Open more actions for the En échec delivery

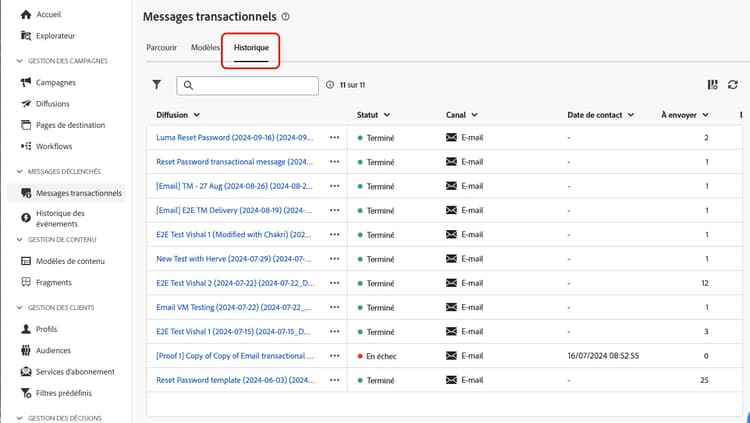pyautogui.click(x=334, y=356)
